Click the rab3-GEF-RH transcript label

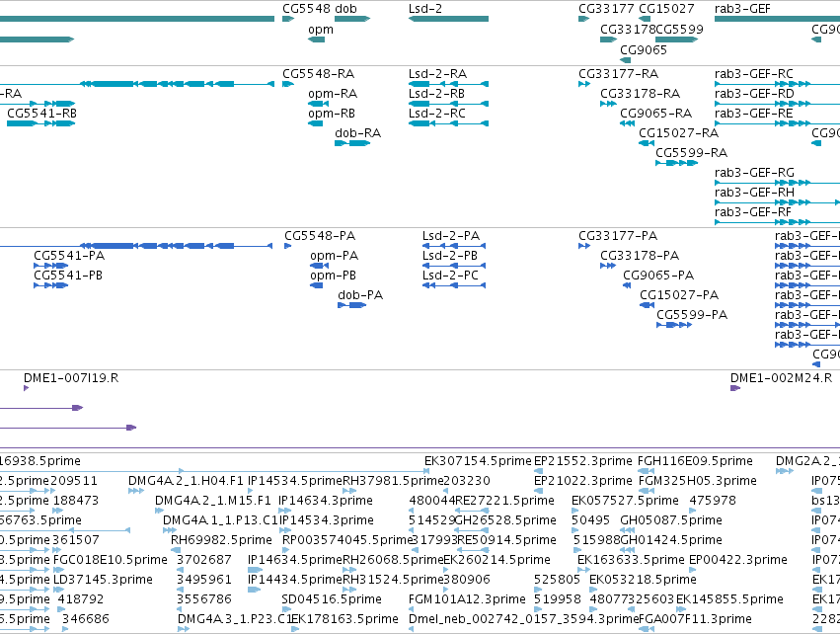[754, 193]
